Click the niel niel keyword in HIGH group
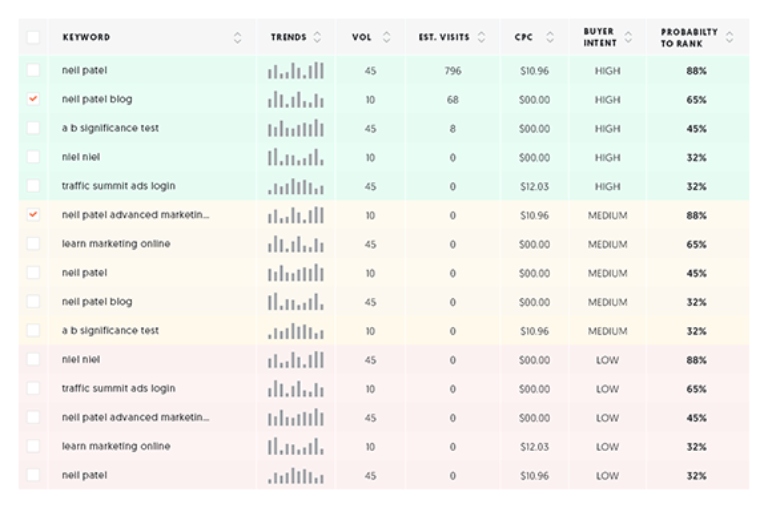Image resolution: width=768 pixels, height=508 pixels. [x=80, y=157]
